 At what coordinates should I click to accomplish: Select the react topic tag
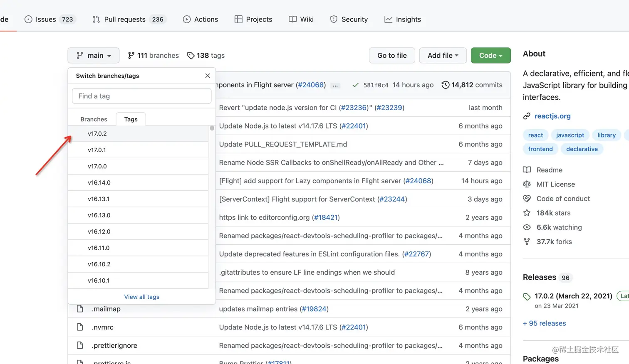(535, 135)
